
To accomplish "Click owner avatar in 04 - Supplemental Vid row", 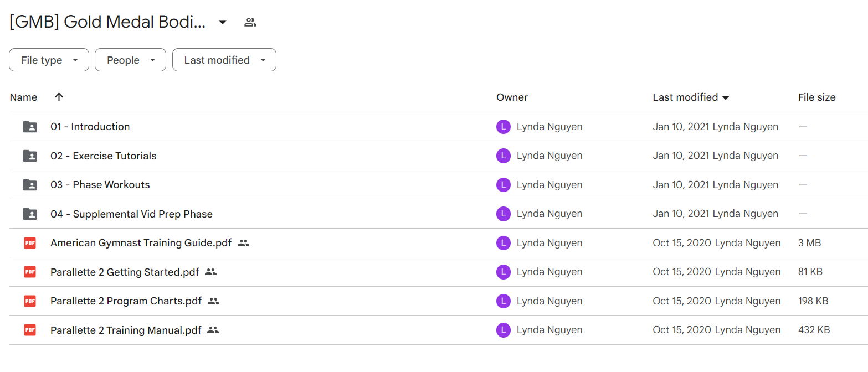I will point(503,214).
